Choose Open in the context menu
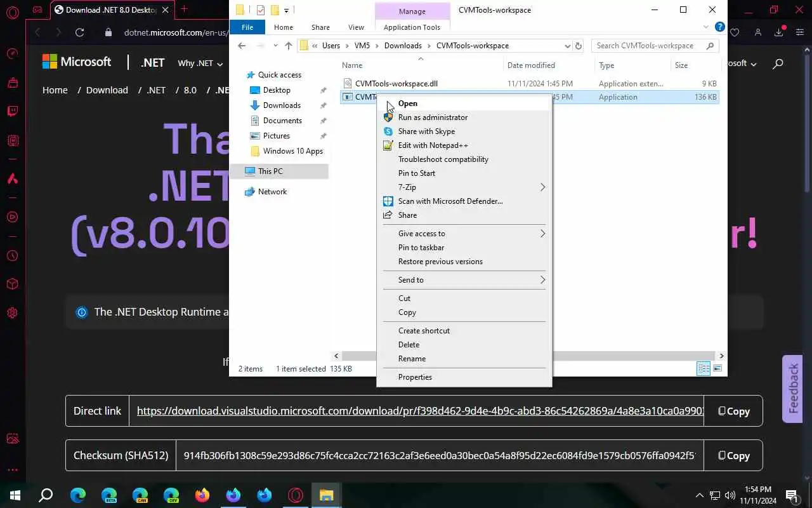This screenshot has height=508, width=812. (464, 104)
